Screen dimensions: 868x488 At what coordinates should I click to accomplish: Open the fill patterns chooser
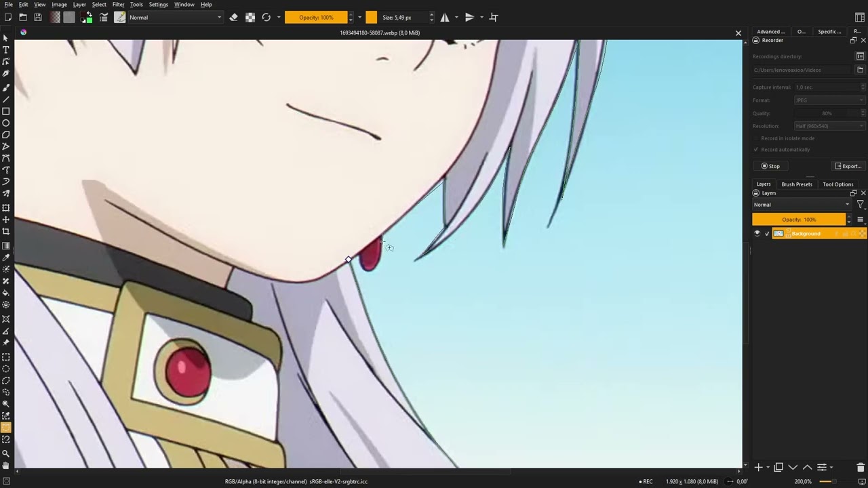click(69, 17)
